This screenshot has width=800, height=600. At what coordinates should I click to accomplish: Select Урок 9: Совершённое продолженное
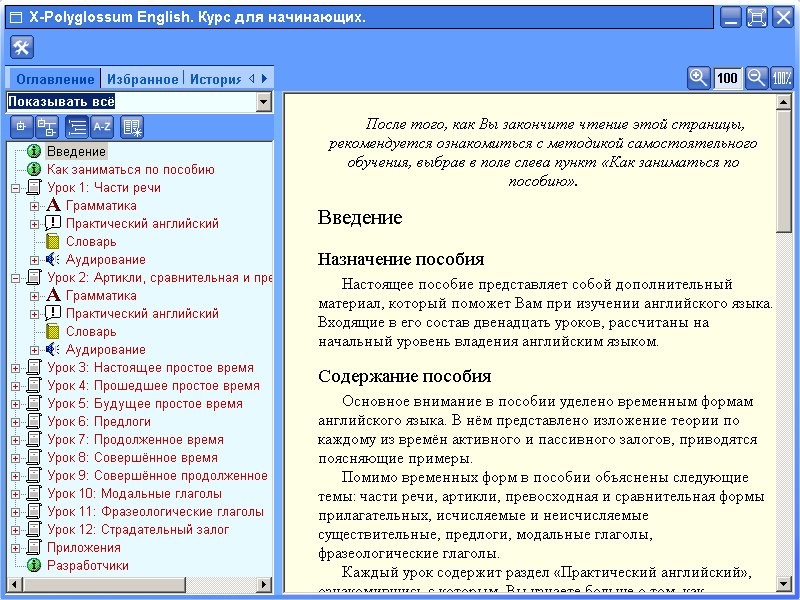pos(157,475)
